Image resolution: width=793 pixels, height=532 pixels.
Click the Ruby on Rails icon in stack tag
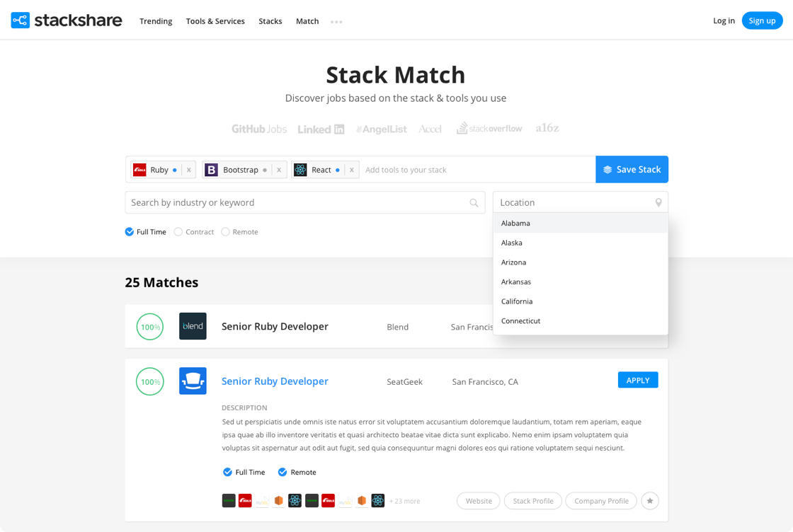139,170
